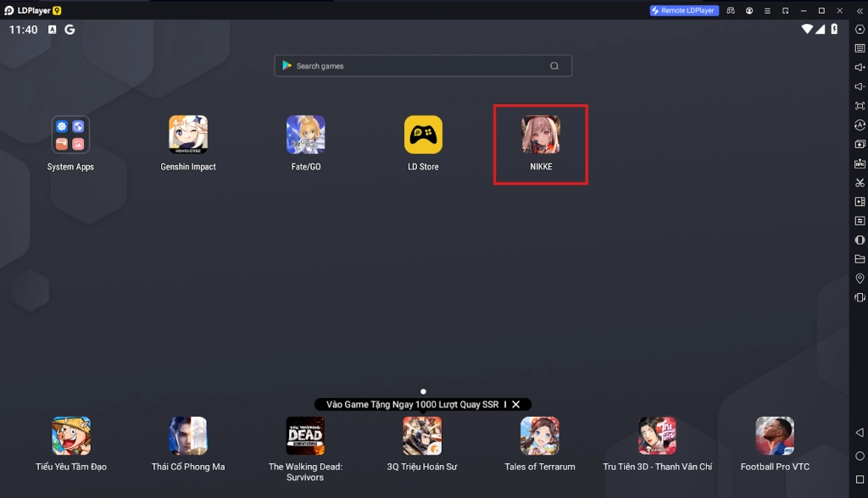Take a screenshot with the scissors icon

(860, 183)
